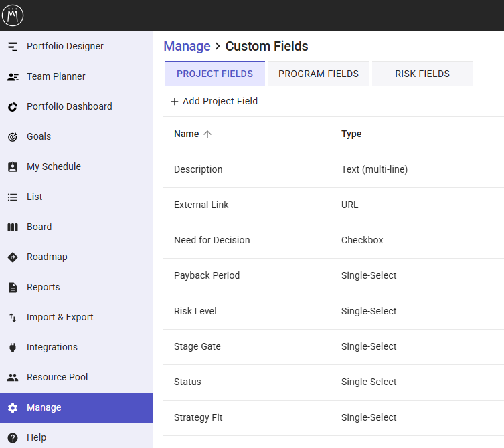Open Integrations settings
This screenshot has height=448, width=504.
pyautogui.click(x=76, y=347)
